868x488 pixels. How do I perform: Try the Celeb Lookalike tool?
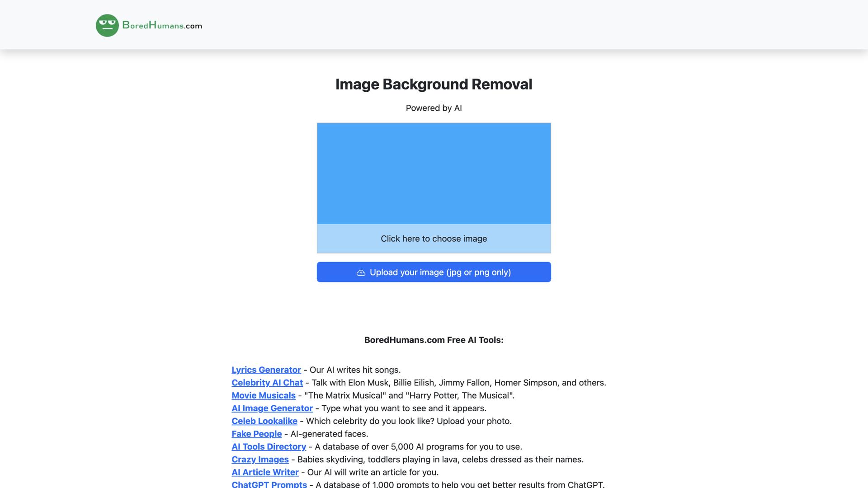264,421
